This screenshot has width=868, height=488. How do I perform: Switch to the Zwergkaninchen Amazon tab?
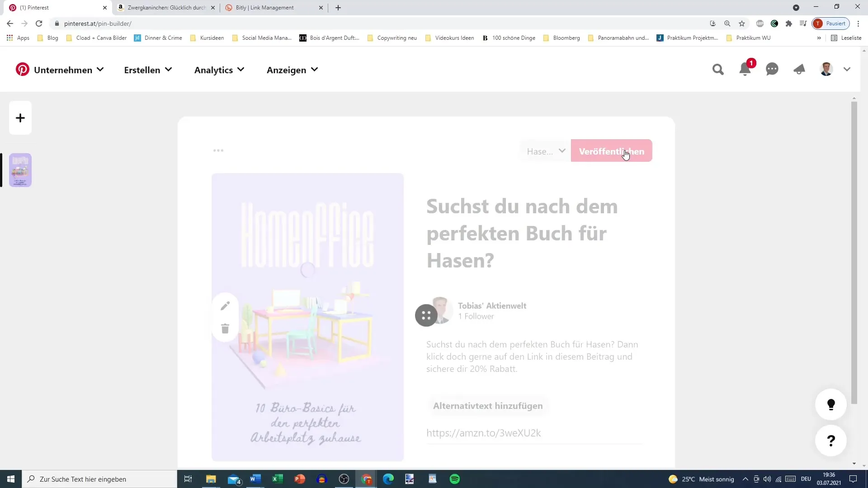167,8
